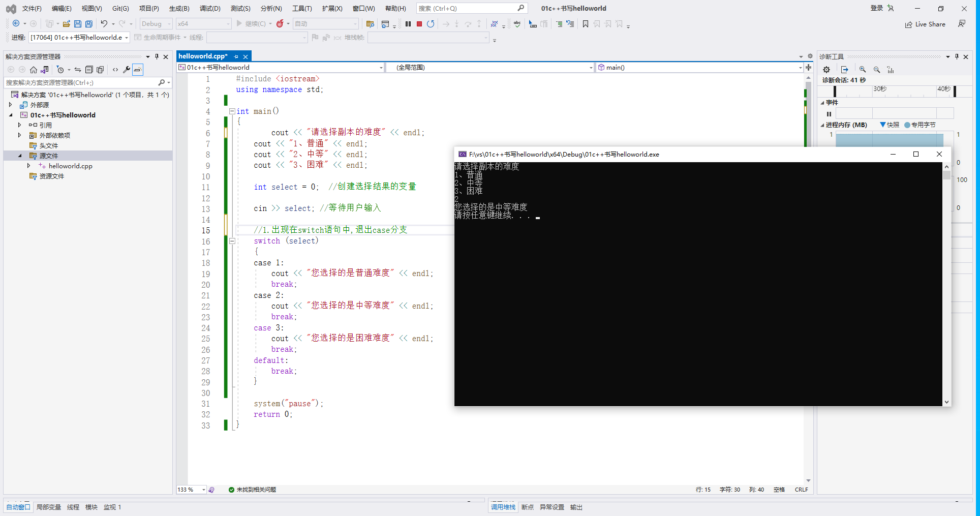Click the Navigate Backward arrow icon

click(x=16, y=23)
